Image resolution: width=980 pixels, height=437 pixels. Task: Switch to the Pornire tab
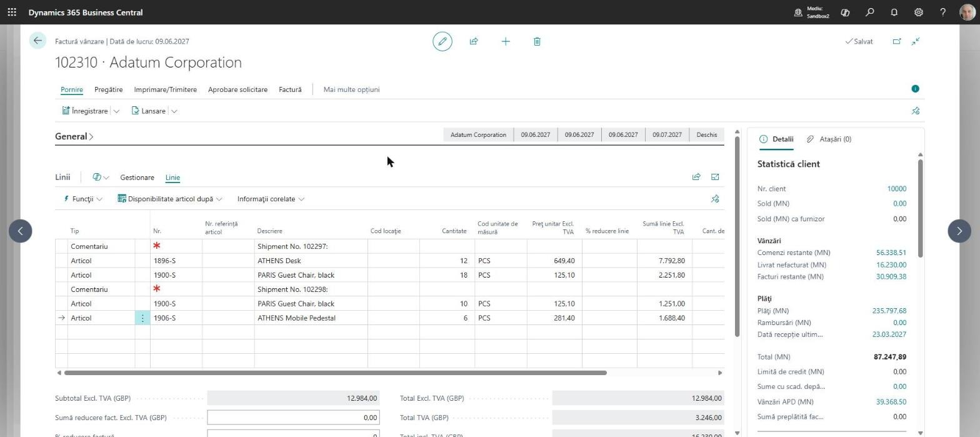[x=72, y=89]
